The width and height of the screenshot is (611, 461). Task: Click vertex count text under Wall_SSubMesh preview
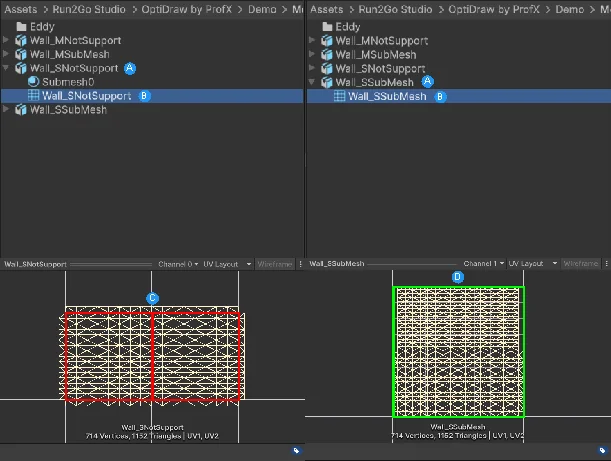pyautogui.click(x=458, y=436)
